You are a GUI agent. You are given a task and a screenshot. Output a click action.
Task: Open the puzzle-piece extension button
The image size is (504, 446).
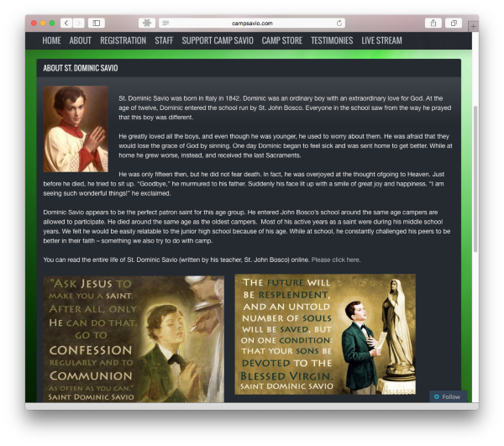pyautogui.click(x=147, y=24)
